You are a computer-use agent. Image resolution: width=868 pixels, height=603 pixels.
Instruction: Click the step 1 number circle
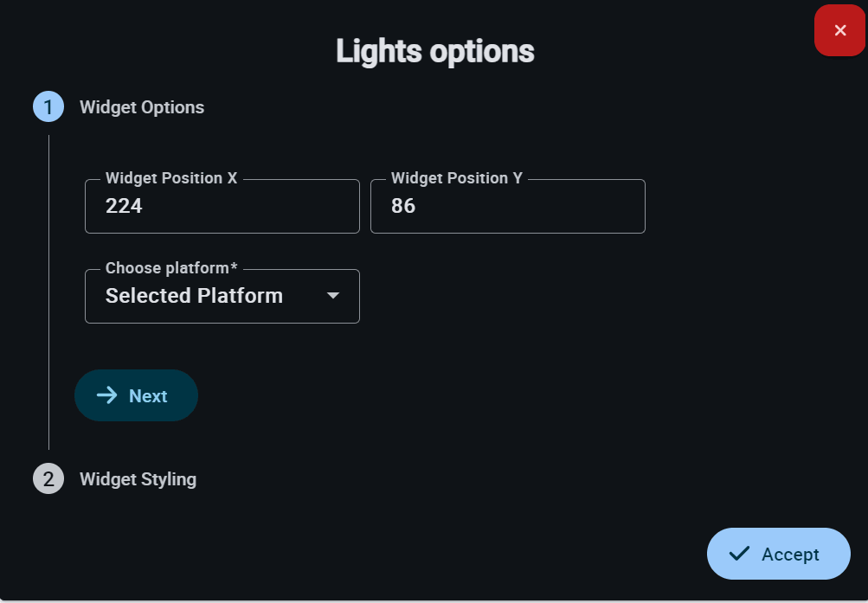coord(48,107)
